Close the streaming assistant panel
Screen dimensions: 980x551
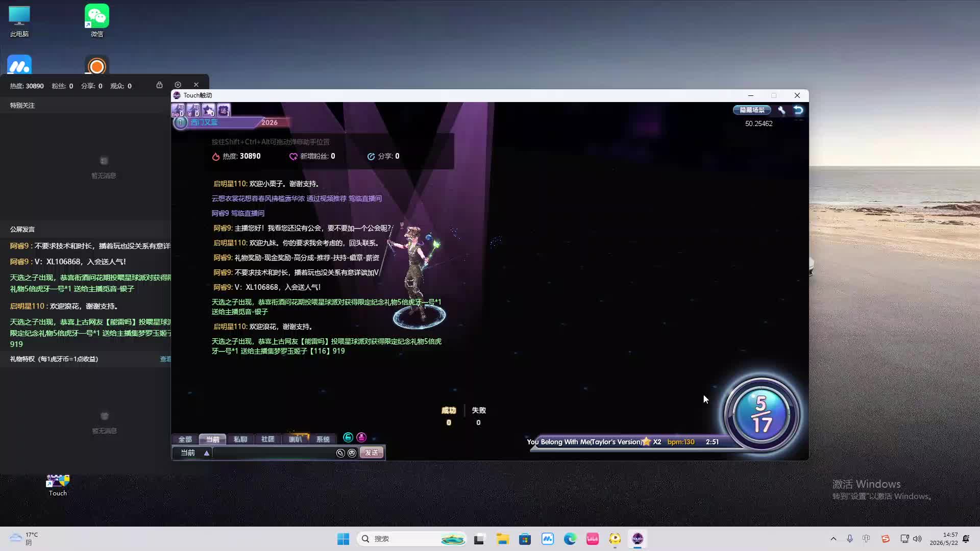pyautogui.click(x=196, y=85)
